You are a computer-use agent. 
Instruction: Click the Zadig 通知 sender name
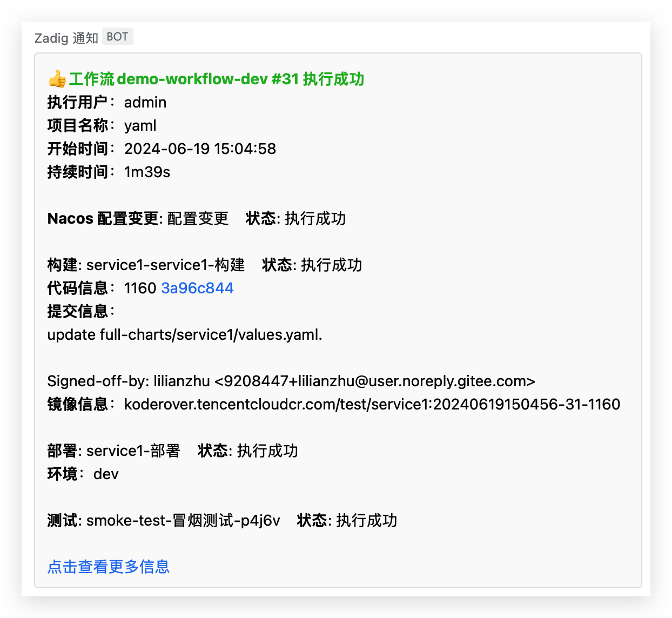coord(66,38)
